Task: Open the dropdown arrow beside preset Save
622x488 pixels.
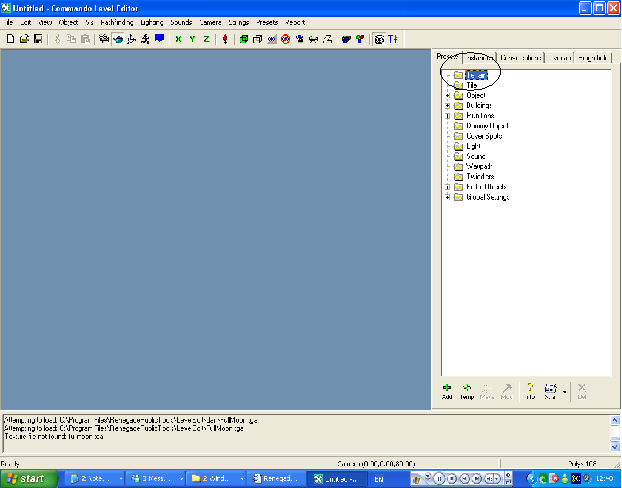Action: click(565, 391)
